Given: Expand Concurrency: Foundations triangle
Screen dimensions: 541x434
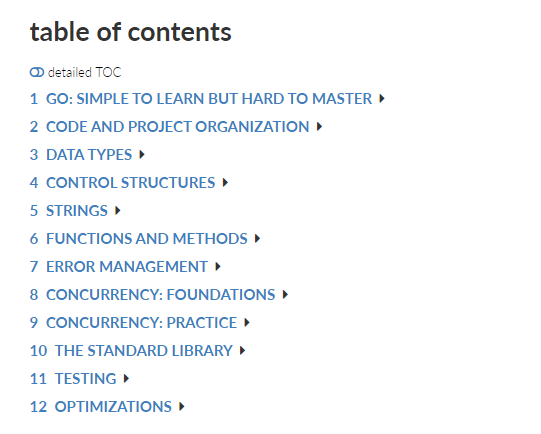Looking at the screenshot, I should [285, 295].
